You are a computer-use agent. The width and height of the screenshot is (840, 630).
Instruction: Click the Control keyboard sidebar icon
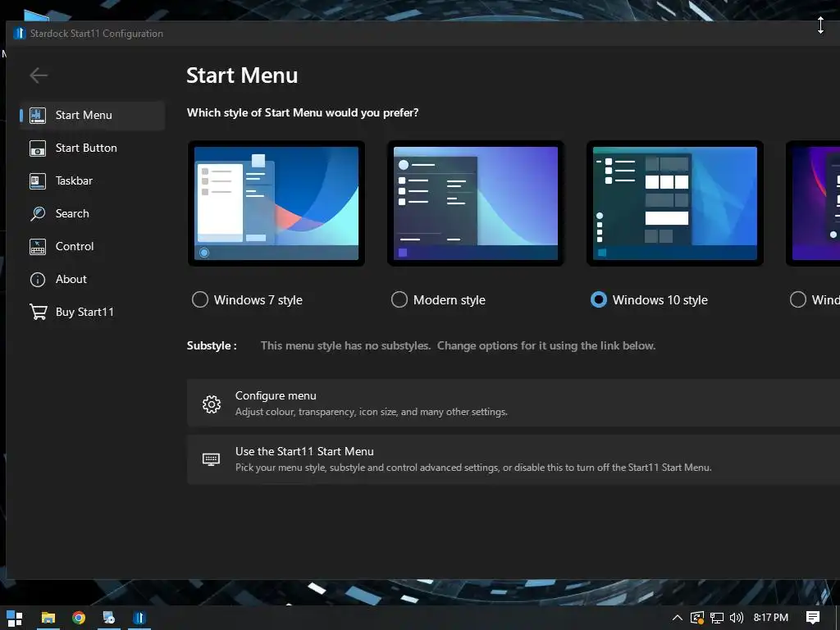click(38, 246)
